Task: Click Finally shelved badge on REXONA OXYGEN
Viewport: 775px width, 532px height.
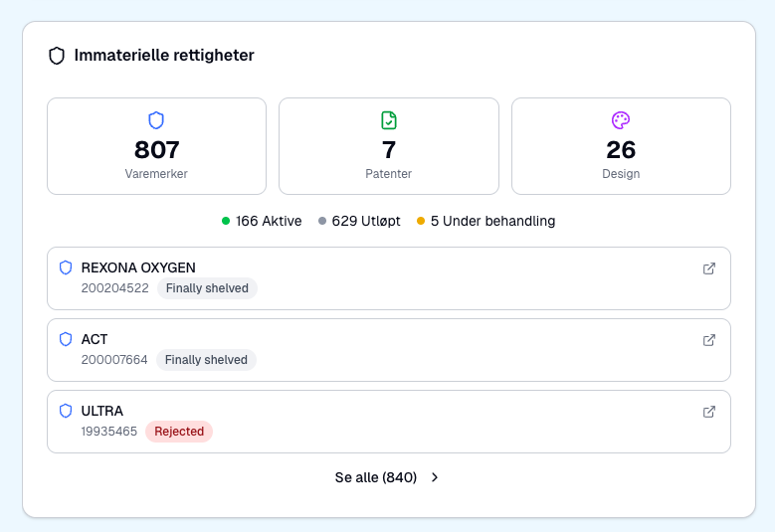Action: [x=207, y=288]
